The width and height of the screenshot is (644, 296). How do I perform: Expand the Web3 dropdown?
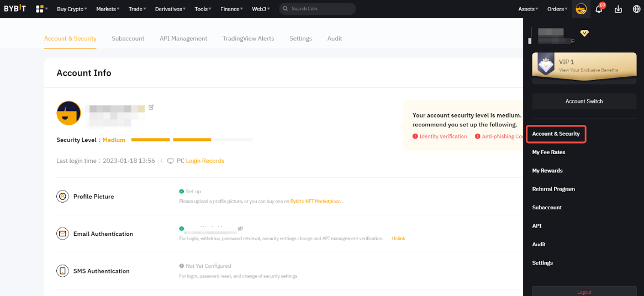(x=261, y=9)
